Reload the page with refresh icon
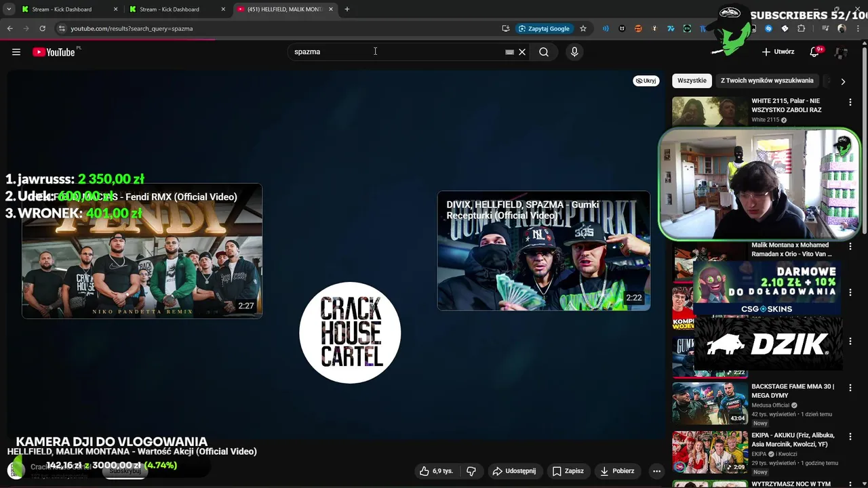 point(42,28)
